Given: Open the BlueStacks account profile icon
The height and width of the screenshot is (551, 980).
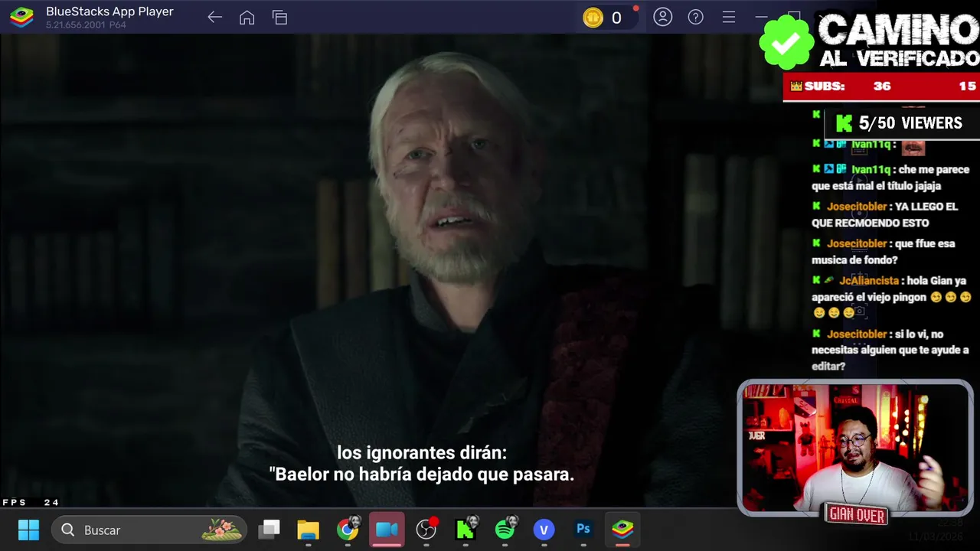Looking at the screenshot, I should coord(663,17).
